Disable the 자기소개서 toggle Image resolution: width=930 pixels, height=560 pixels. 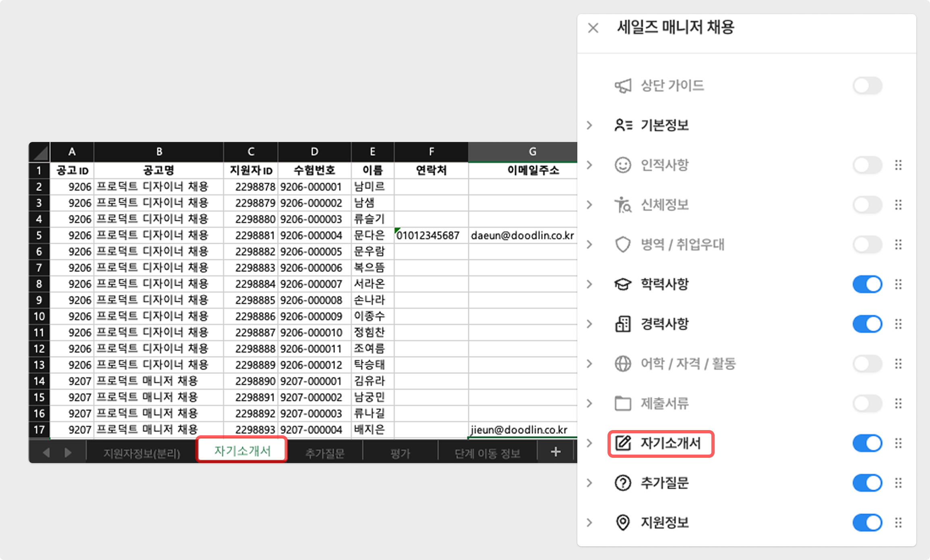867,443
